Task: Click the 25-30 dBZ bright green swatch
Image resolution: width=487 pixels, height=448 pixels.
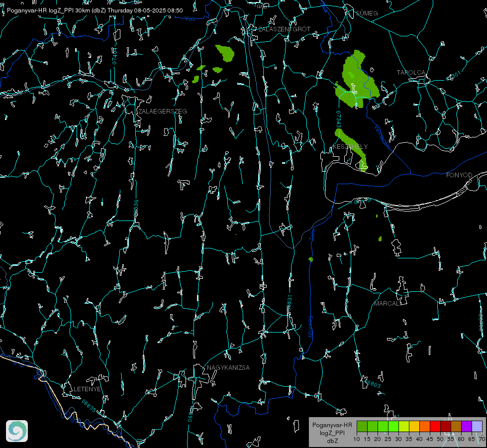Action: tap(393, 426)
